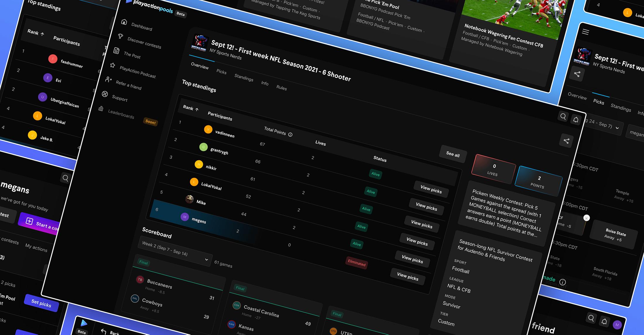Select Temple Away +15 pick
The width and height of the screenshot is (644, 335).
click(623, 195)
